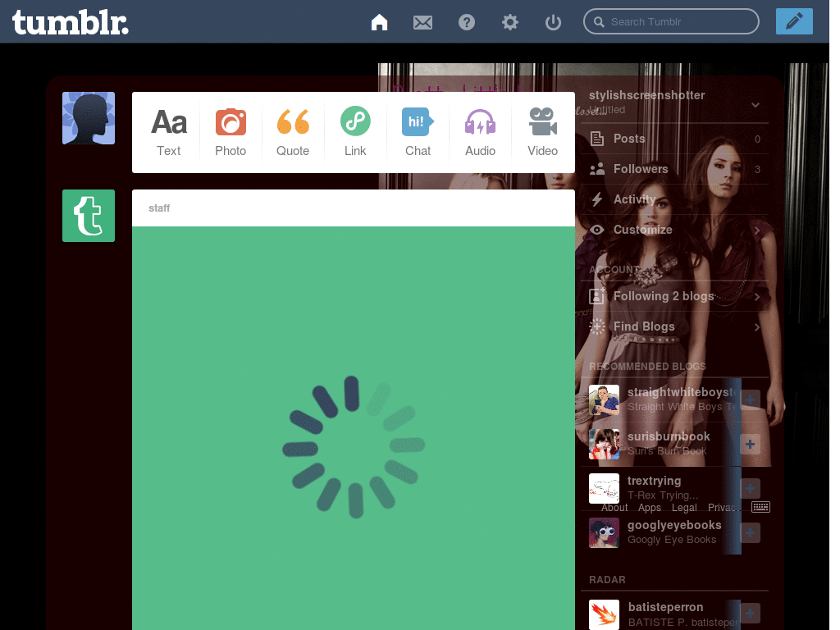Follow googlyeyebooks with plus button
The width and height of the screenshot is (840, 630).
click(750, 532)
